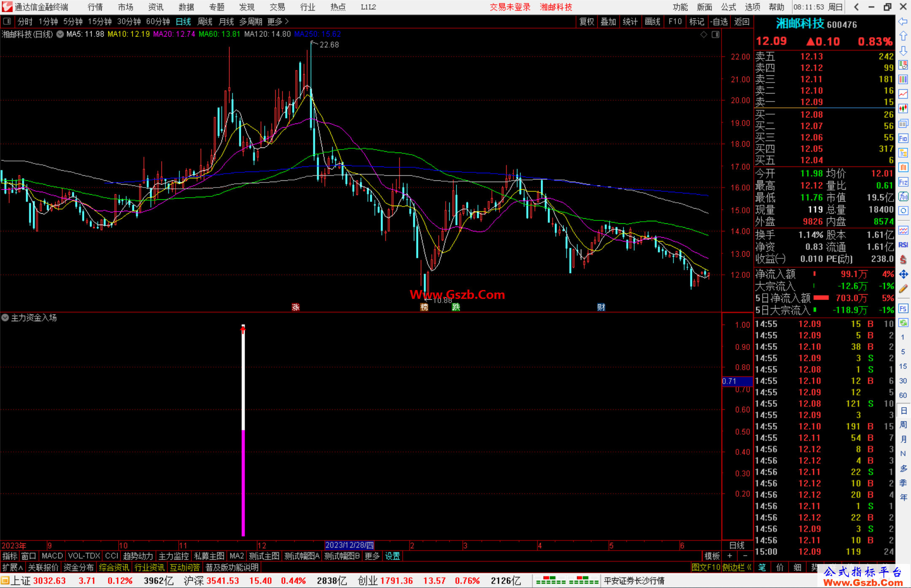Click the 统计 statistics button
This screenshot has height=588, width=911.
pos(630,21)
